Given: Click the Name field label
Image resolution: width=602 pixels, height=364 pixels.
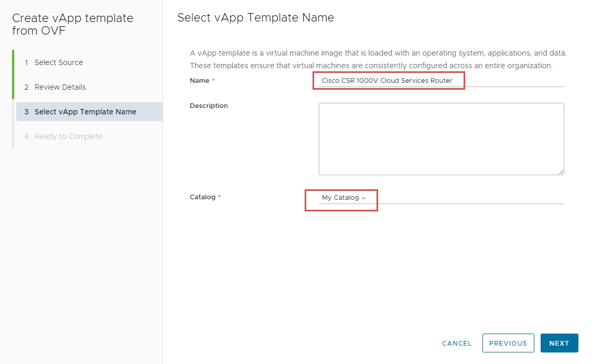Looking at the screenshot, I should [x=199, y=81].
